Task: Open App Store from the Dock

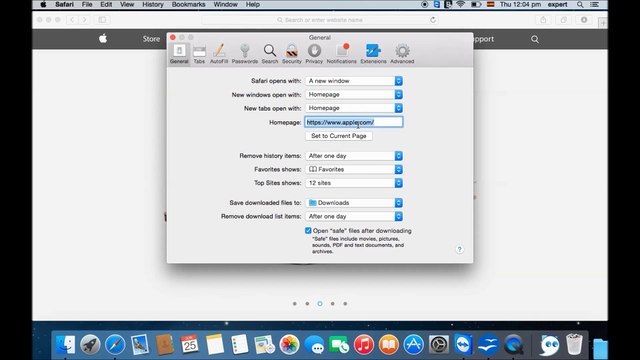Action: pos(413,344)
